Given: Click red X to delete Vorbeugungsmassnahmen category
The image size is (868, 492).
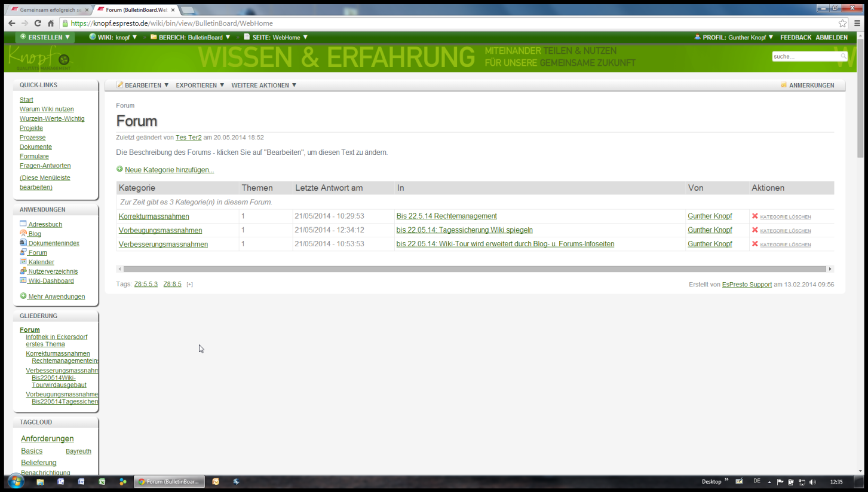Looking at the screenshot, I should [754, 230].
